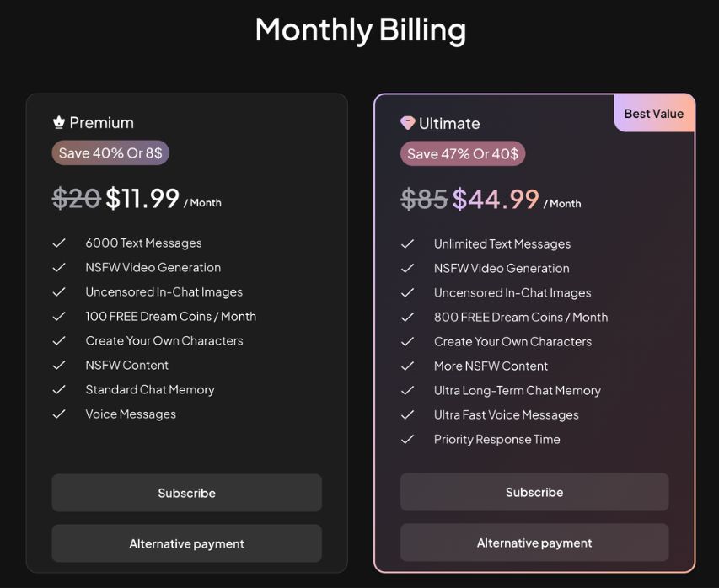Click the checkmark beside NSFW Video Generation under Premium
The image size is (719, 588).
coord(59,267)
